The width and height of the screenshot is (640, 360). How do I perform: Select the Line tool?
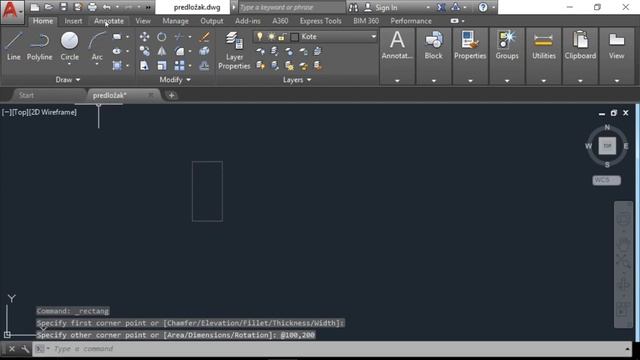tap(13, 46)
